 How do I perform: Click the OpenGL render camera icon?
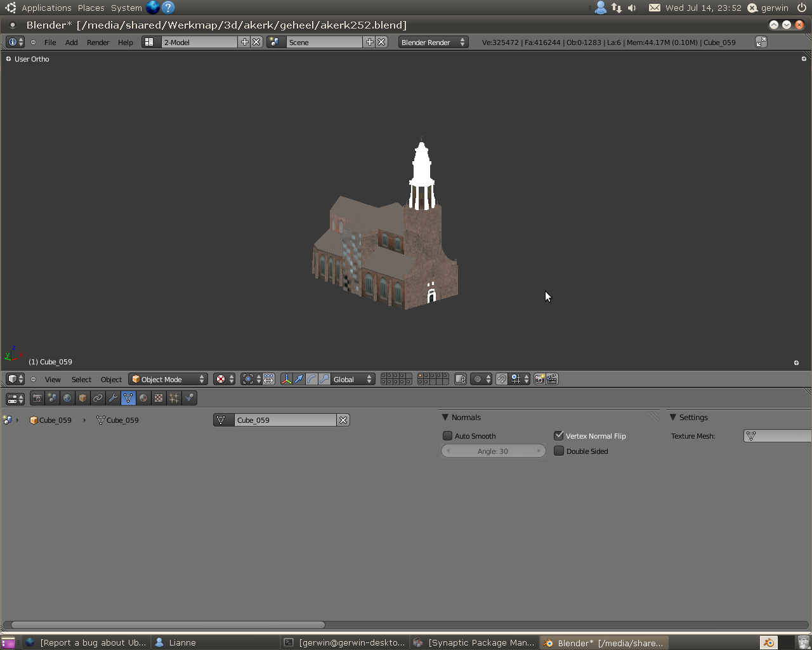pyautogui.click(x=539, y=379)
